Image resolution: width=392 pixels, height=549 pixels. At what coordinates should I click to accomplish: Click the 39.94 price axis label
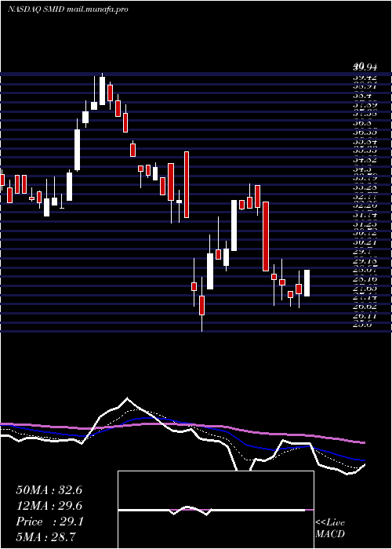click(x=366, y=66)
